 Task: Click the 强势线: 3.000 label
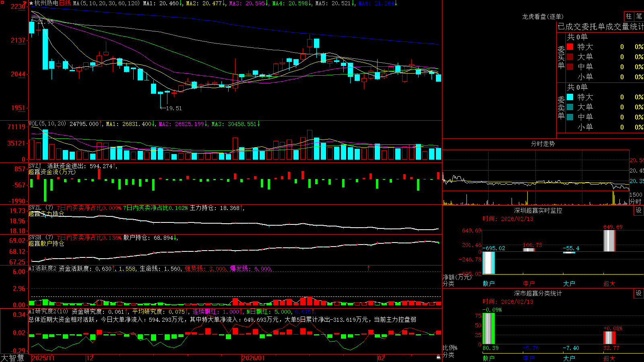[205, 268]
